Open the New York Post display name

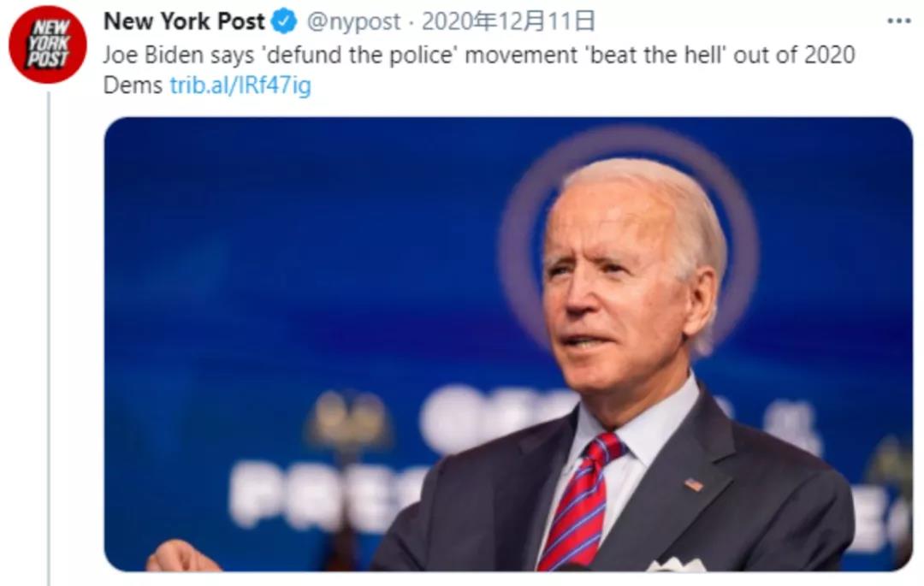[184, 21]
